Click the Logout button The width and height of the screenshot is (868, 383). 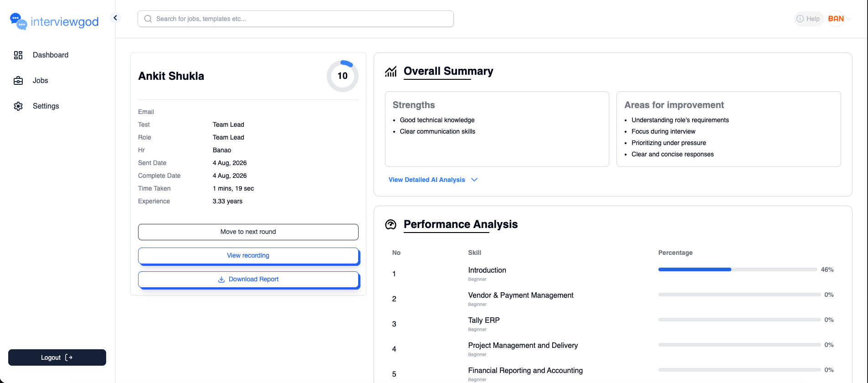[57, 357]
